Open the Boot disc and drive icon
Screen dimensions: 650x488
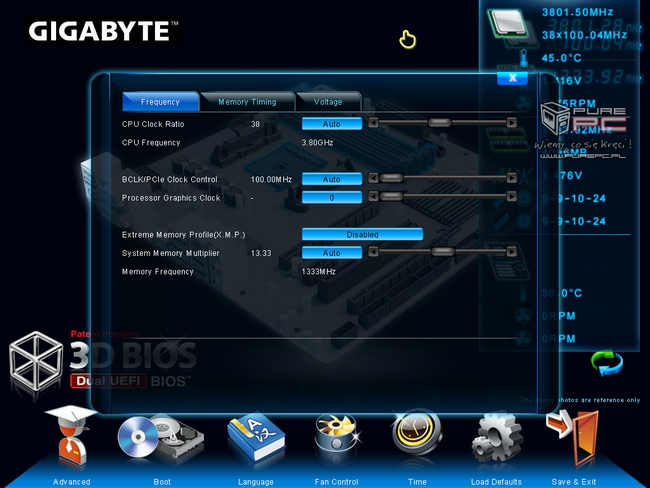160,439
